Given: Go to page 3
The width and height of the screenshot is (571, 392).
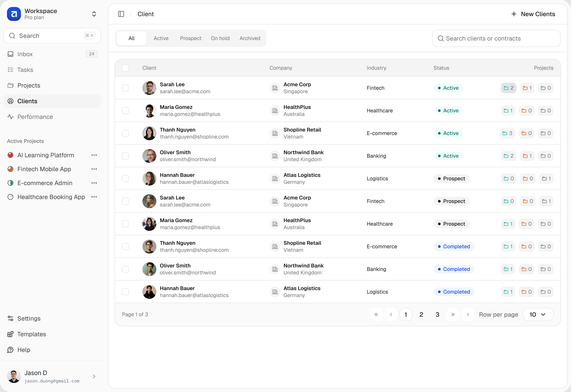Looking at the screenshot, I should (x=437, y=314).
